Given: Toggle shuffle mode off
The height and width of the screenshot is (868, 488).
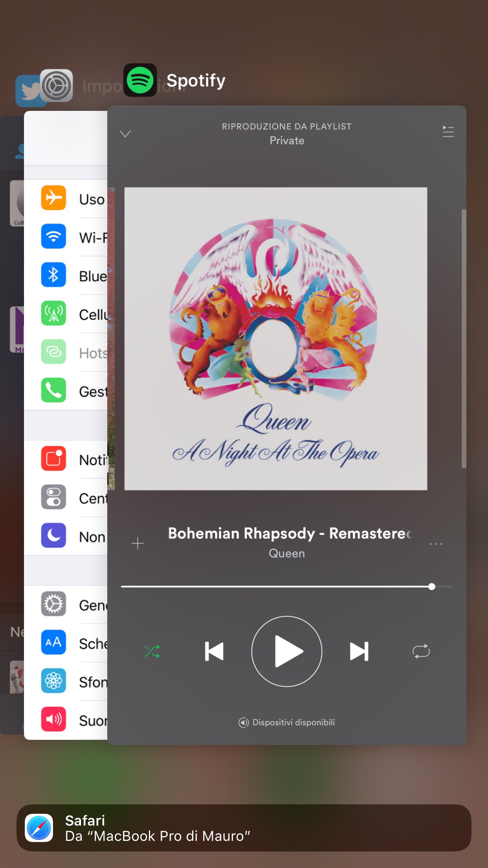Looking at the screenshot, I should 152,651.
